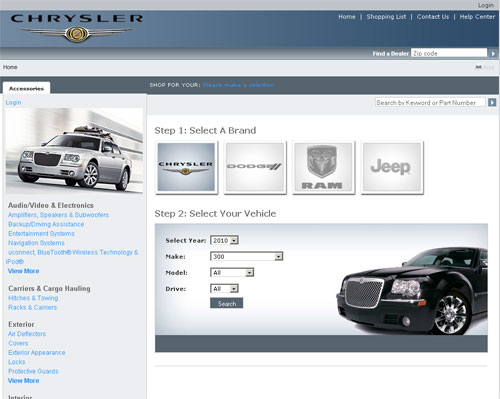Submit the Find a Dealer arrow button

[492, 53]
